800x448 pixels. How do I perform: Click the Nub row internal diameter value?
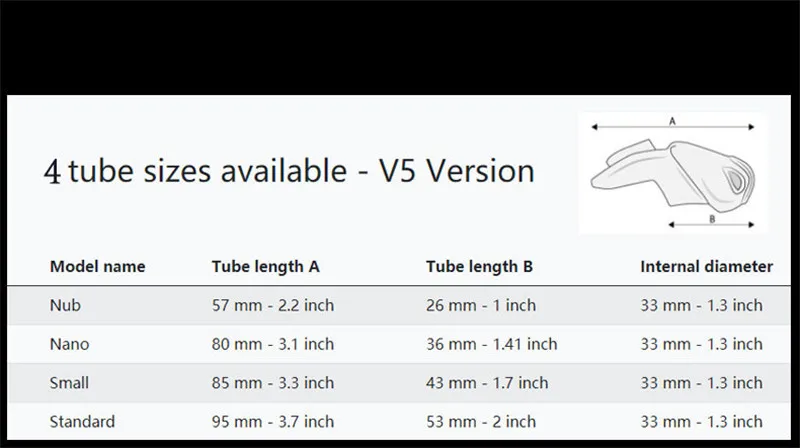(x=701, y=305)
